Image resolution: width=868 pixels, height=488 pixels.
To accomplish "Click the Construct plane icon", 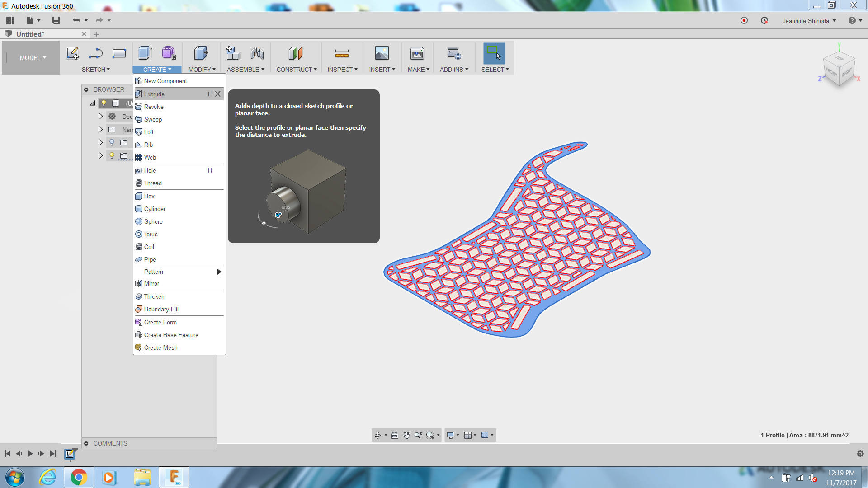I will [296, 53].
